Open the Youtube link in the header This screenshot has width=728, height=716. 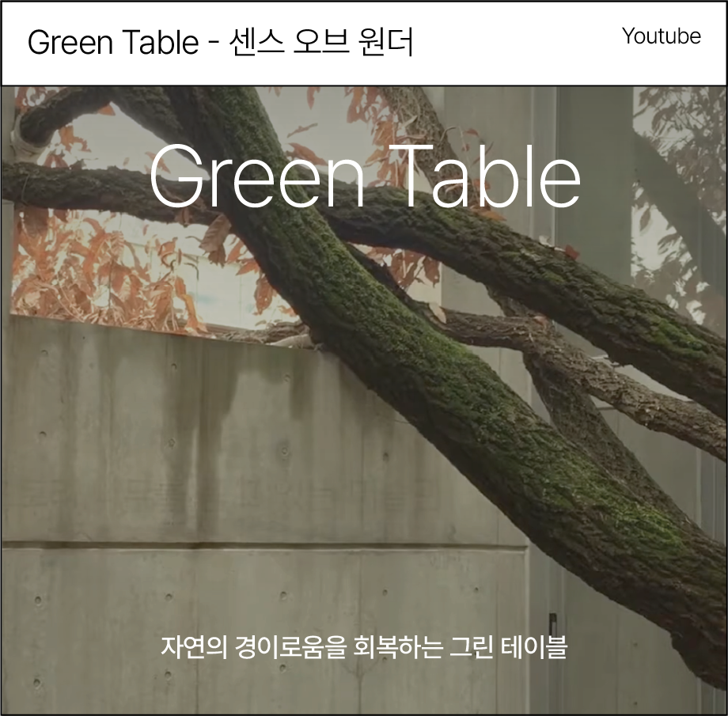pyautogui.click(x=662, y=36)
